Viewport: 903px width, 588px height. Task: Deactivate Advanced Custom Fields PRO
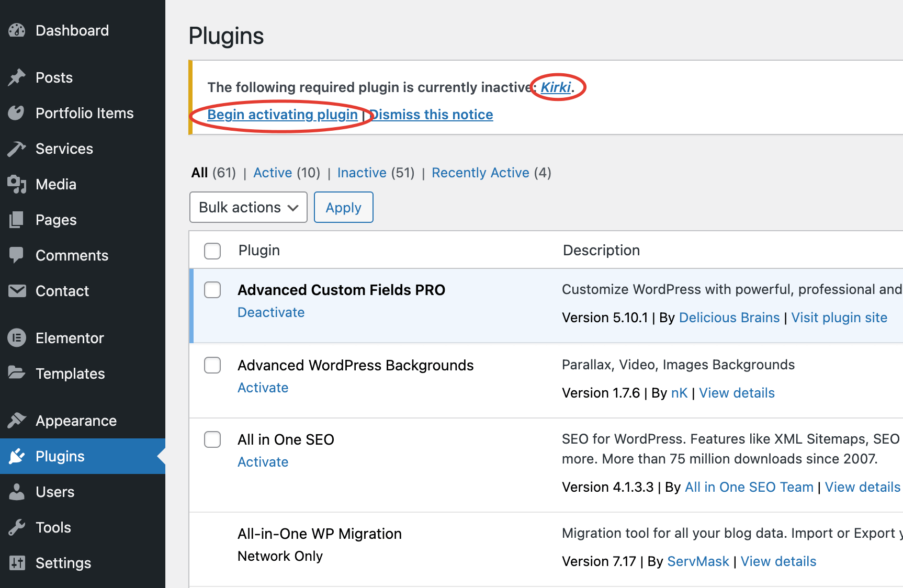[271, 312]
